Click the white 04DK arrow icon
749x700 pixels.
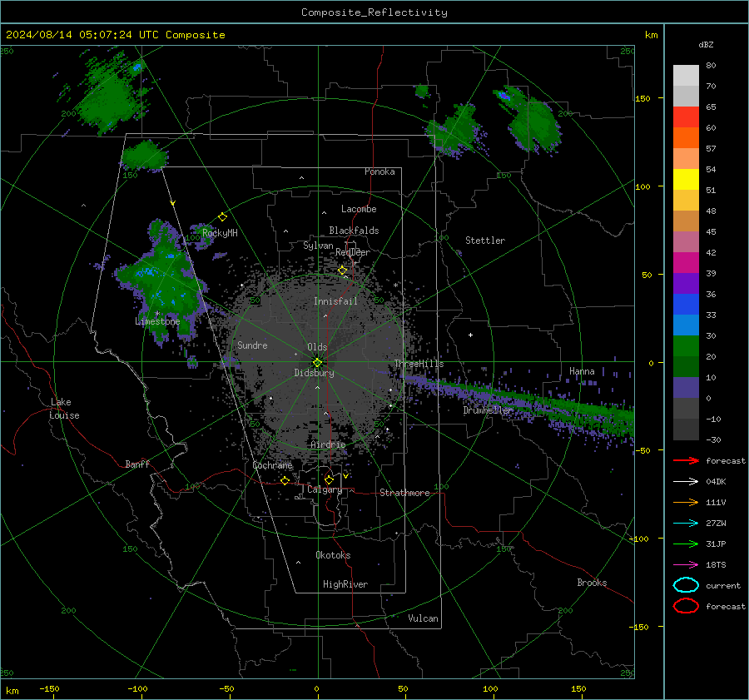tap(686, 482)
